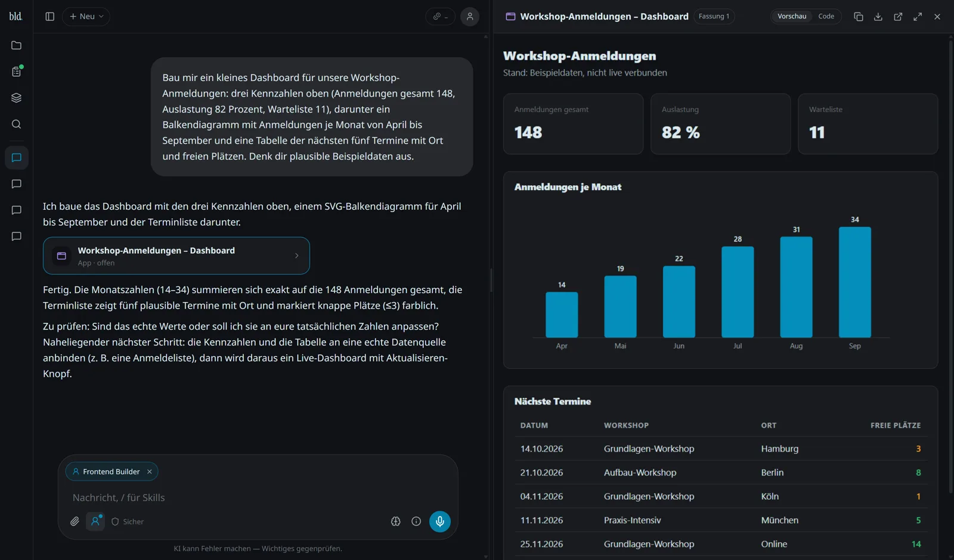Attach a file with the paperclip icon
Screen dimensions: 954x560
point(75,522)
